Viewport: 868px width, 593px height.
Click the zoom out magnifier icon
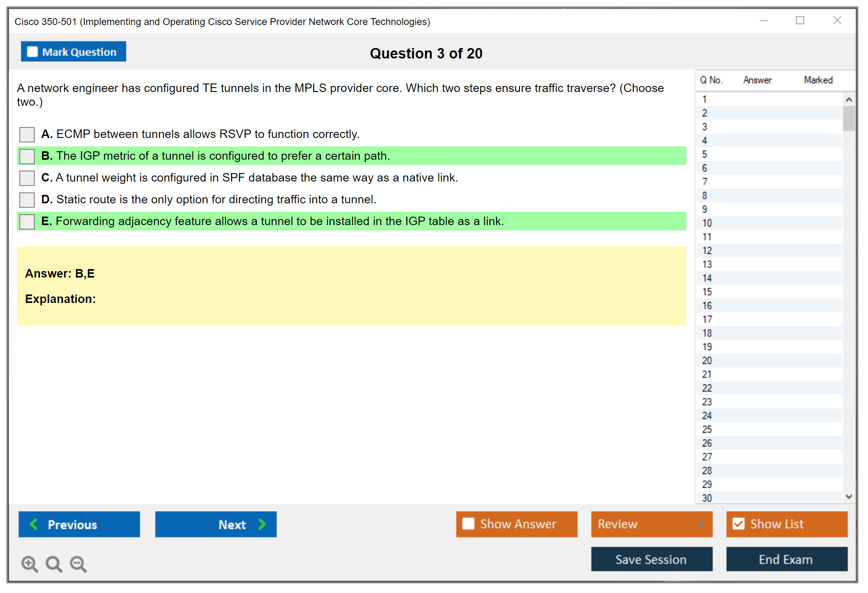78,564
